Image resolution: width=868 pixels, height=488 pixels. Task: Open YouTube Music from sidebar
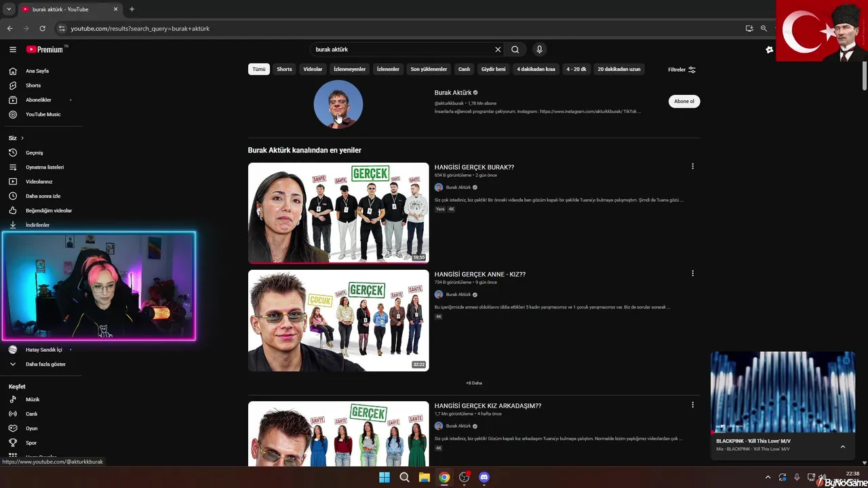click(x=43, y=115)
